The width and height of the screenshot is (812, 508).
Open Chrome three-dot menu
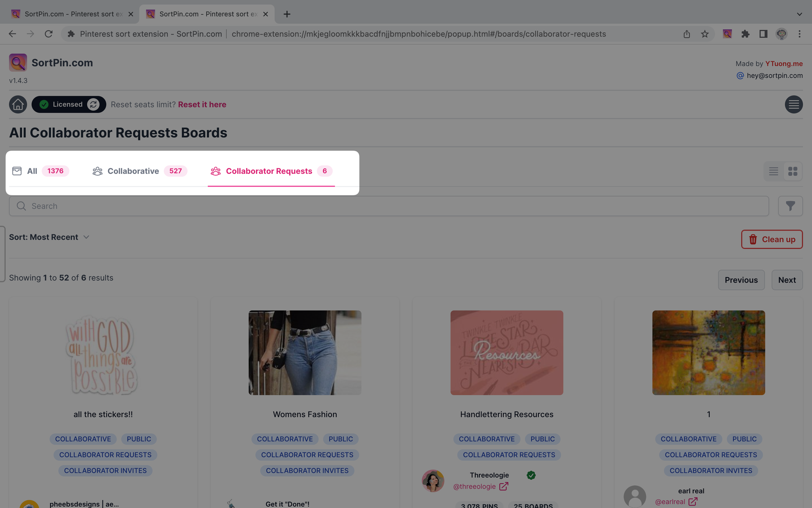[x=799, y=34]
